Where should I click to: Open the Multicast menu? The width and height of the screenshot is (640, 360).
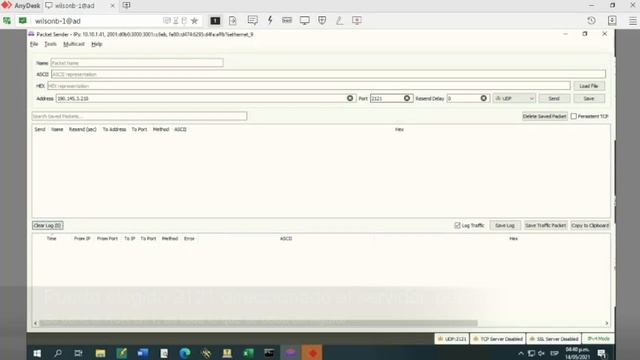(74, 44)
